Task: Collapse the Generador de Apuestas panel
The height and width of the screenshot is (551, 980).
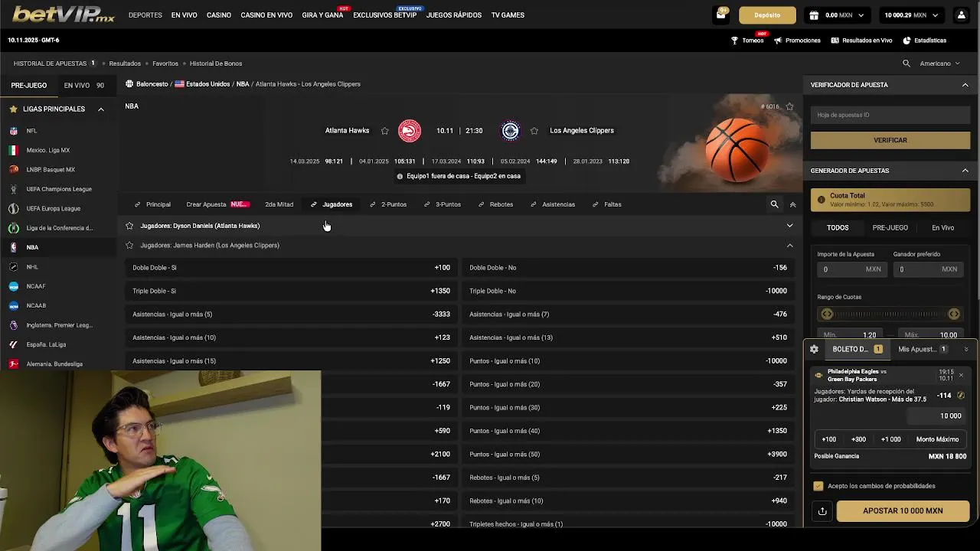Action: 965,171
